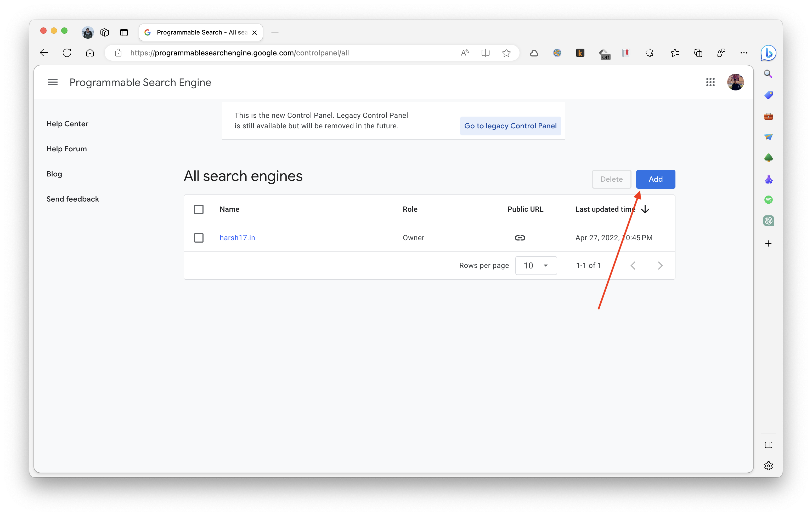Reload the page with refresh icon
812x516 pixels.
click(67, 53)
